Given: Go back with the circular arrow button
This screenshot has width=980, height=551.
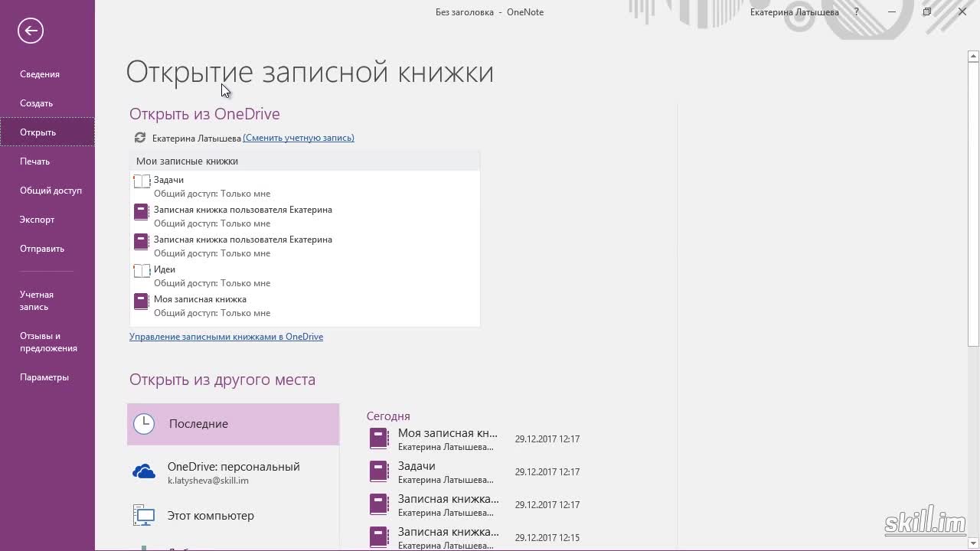Looking at the screenshot, I should point(31,31).
